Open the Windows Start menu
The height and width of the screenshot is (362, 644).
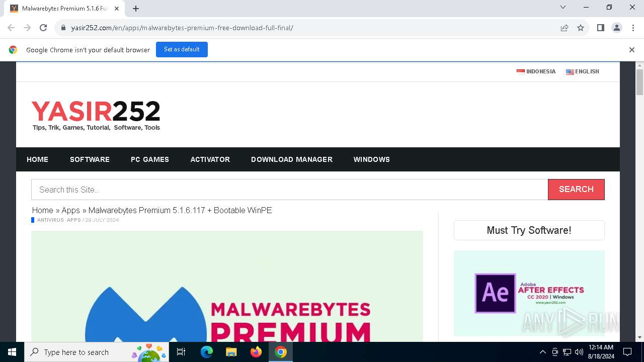point(12,352)
